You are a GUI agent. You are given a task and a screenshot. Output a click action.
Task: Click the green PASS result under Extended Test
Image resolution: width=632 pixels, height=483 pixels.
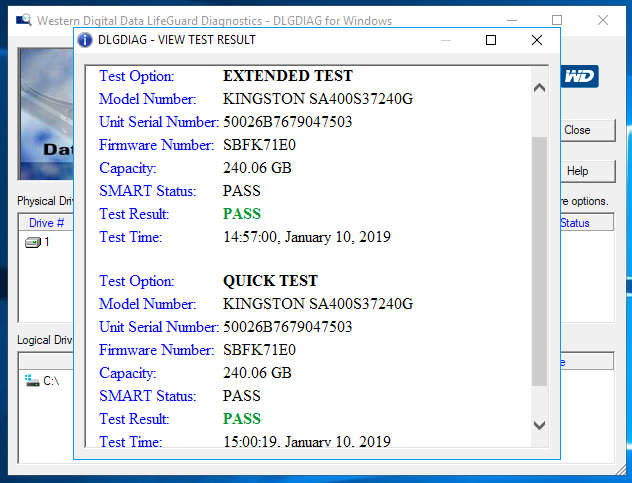(242, 214)
